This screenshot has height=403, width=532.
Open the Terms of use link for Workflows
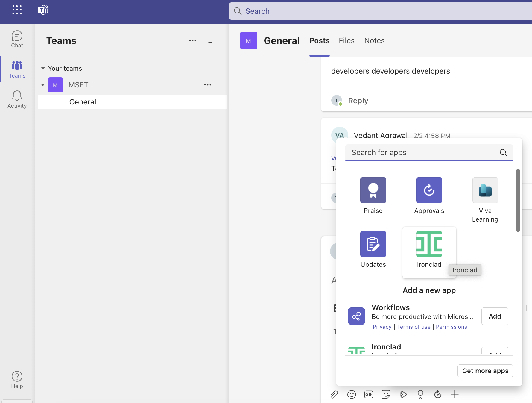click(x=414, y=327)
